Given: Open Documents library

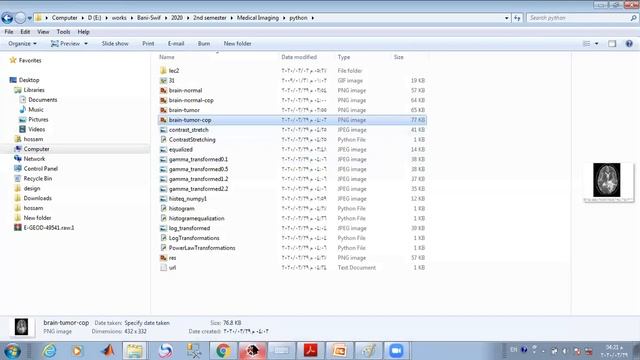Looking at the screenshot, I should click(42, 100).
